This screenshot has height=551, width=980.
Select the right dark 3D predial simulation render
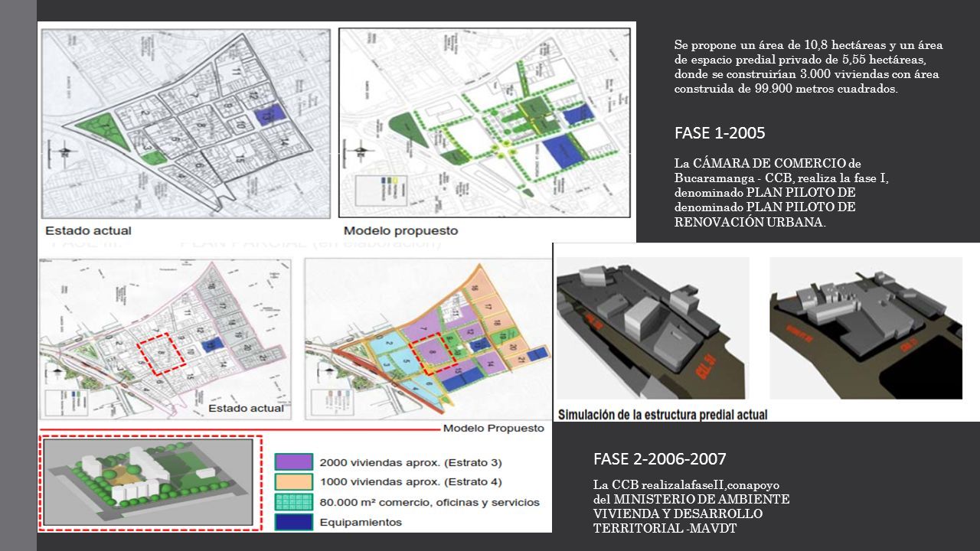pyautogui.click(x=866, y=328)
